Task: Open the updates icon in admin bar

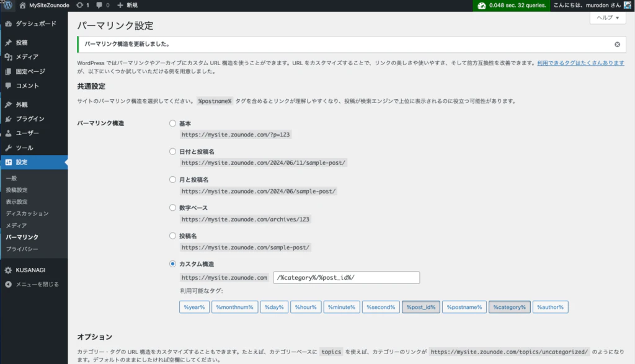Action: [x=80, y=5]
